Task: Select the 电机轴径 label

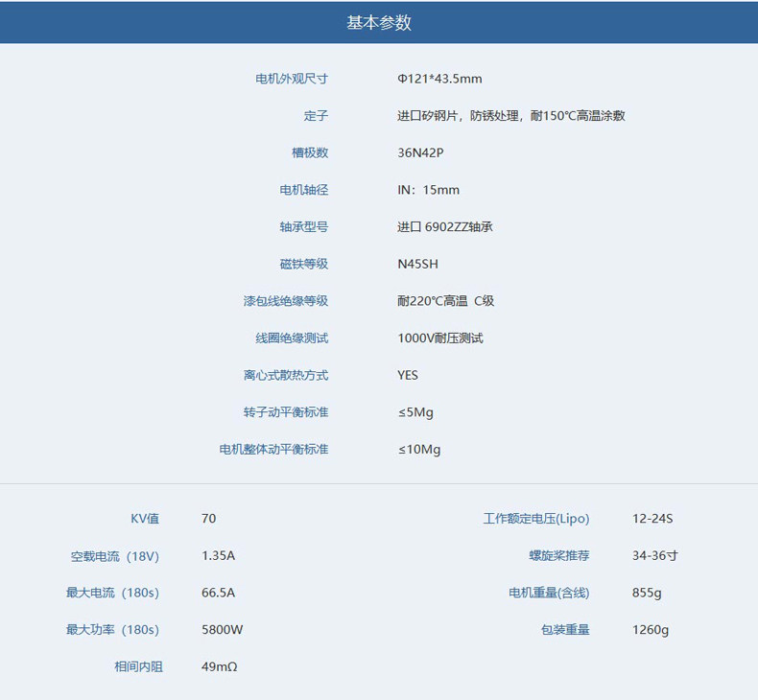Action: 303,190
